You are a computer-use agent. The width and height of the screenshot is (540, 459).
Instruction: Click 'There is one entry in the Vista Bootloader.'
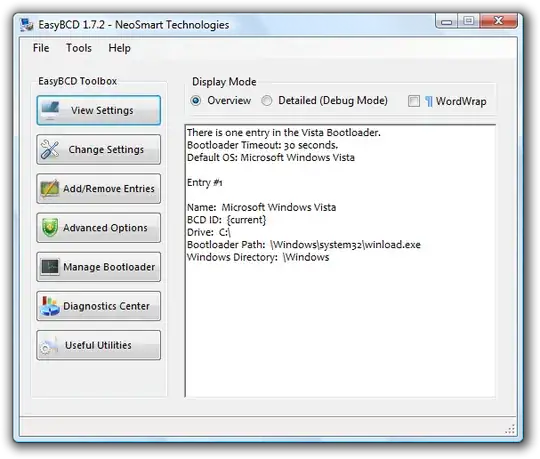[x=284, y=133]
